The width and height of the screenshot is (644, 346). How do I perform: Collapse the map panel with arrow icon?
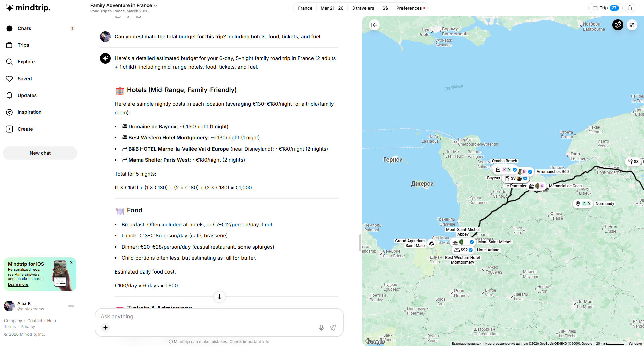coord(374,25)
